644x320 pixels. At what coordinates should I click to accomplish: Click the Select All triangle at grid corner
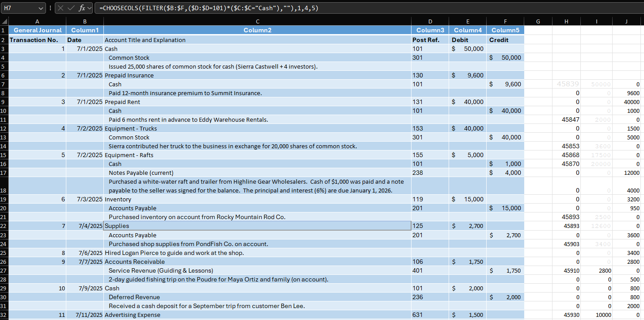tap(4, 21)
